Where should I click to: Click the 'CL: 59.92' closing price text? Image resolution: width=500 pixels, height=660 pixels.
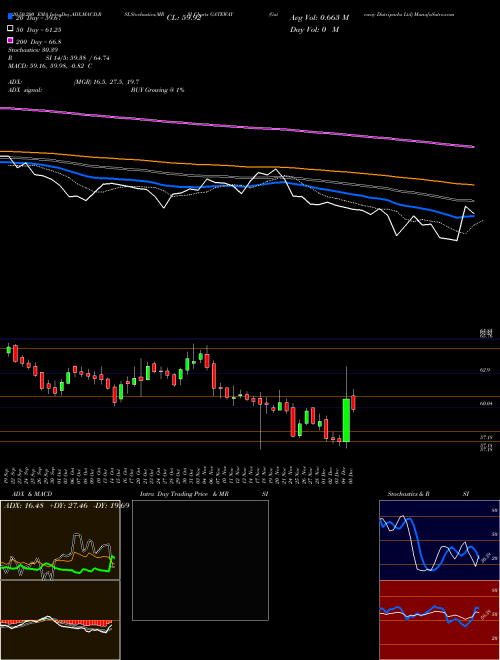[184, 18]
